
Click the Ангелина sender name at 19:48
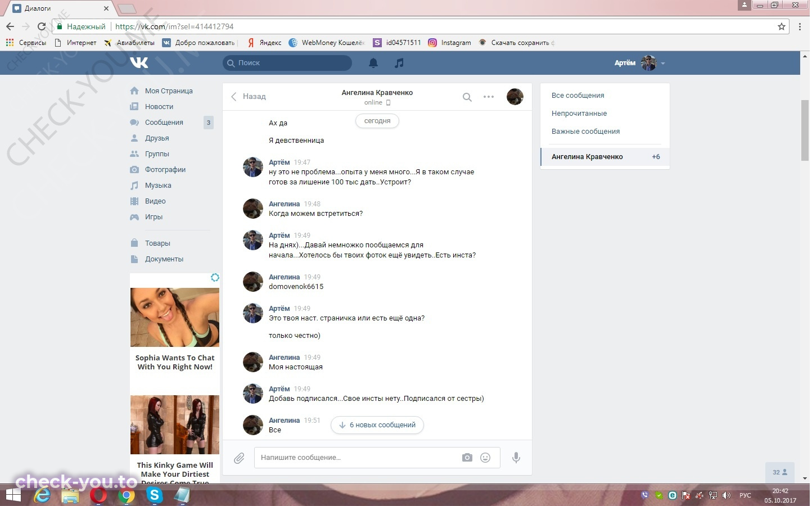click(x=285, y=204)
